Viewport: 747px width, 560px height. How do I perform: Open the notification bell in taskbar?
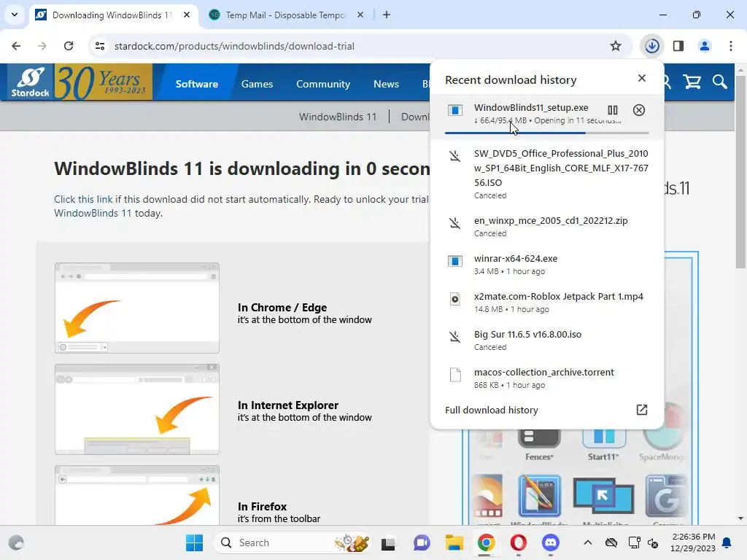click(727, 542)
